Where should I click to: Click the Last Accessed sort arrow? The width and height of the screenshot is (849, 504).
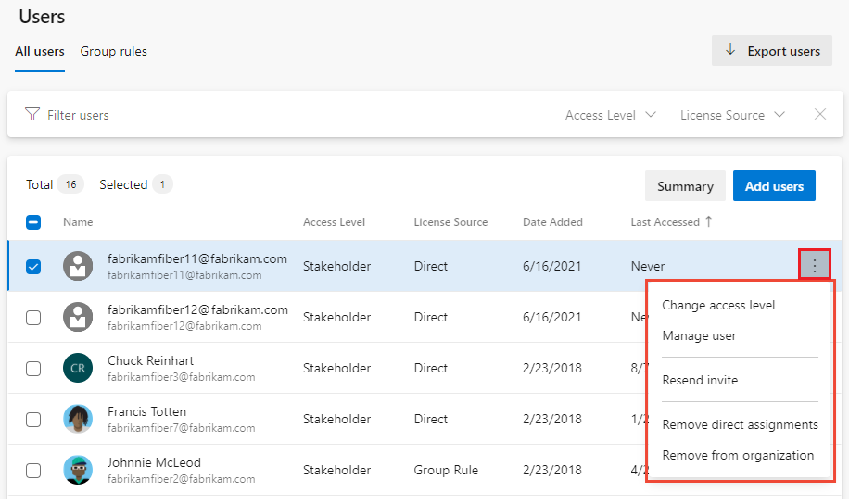(x=710, y=221)
